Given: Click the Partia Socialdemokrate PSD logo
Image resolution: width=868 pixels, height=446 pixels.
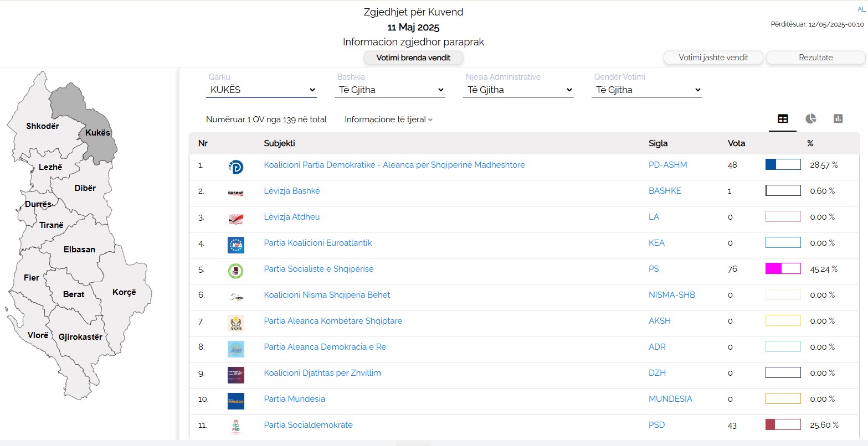Looking at the screenshot, I should [x=235, y=427].
